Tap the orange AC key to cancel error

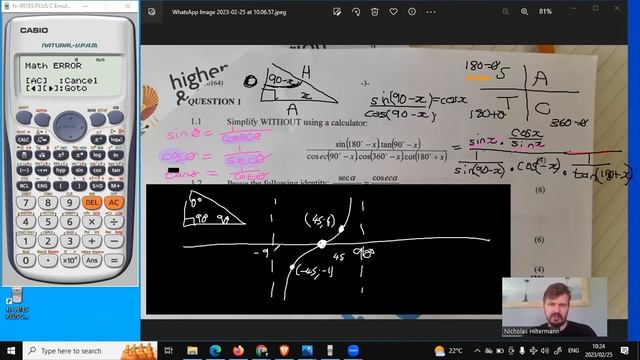pos(114,202)
